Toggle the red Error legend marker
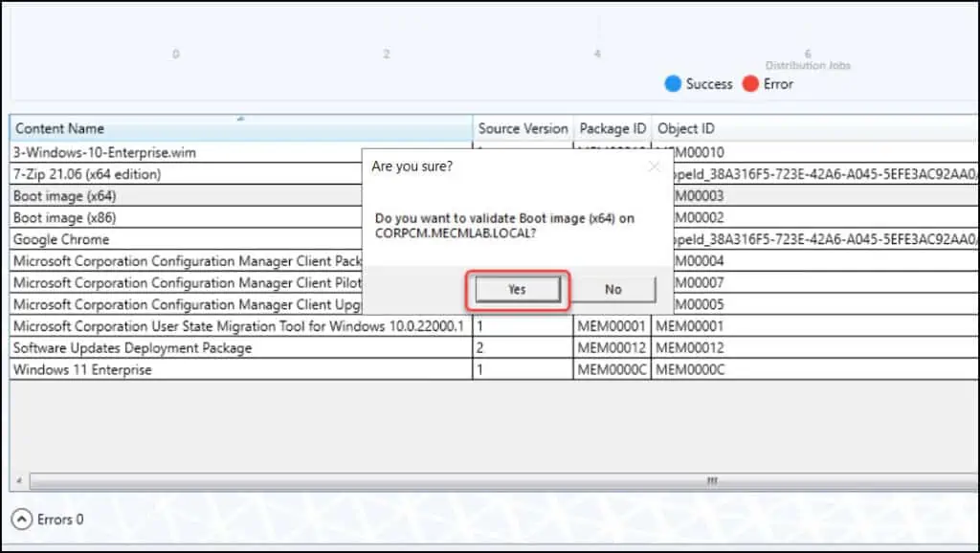Image resolution: width=980 pixels, height=553 pixels. click(x=750, y=84)
